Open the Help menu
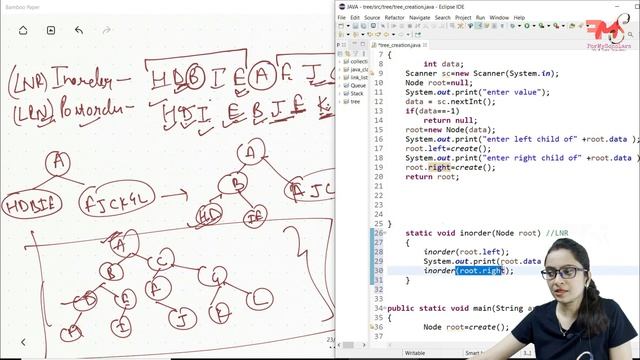640x360 pixels. pyautogui.click(x=519, y=18)
